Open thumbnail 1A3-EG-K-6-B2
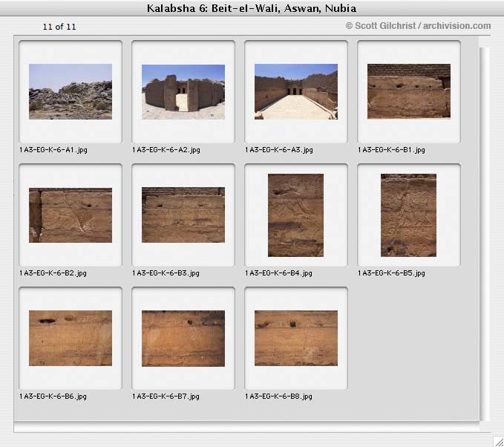This screenshot has width=504, height=447. pyautogui.click(x=71, y=215)
